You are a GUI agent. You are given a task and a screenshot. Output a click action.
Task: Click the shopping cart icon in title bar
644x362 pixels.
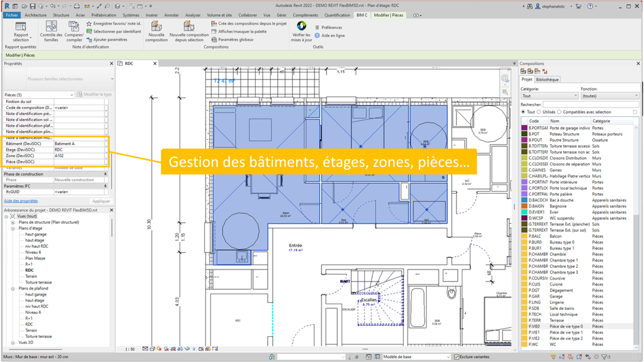point(579,6)
